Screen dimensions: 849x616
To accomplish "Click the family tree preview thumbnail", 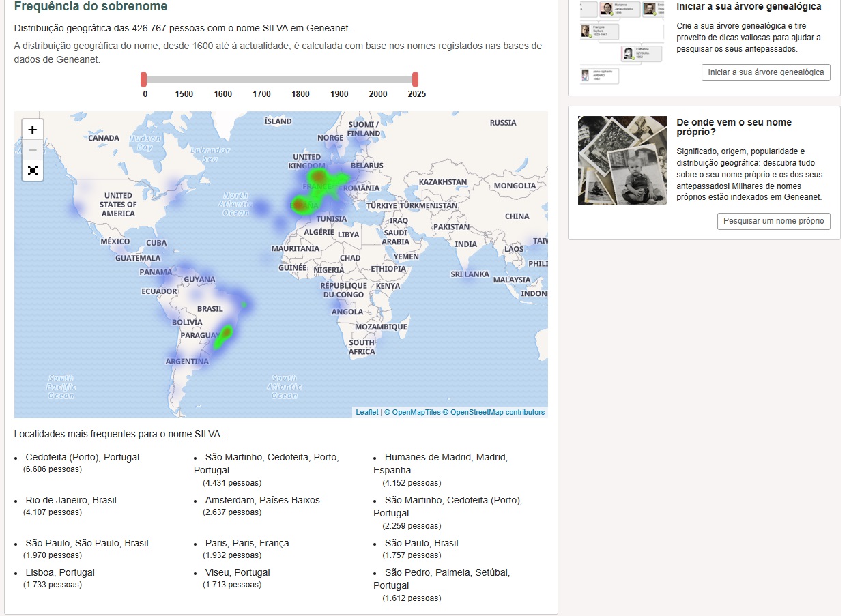I will pyautogui.click(x=622, y=42).
